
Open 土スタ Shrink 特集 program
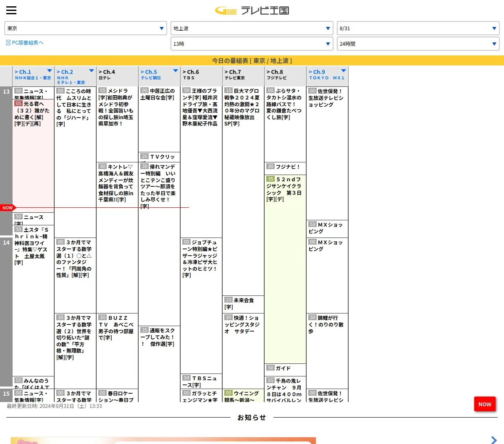(x=33, y=300)
